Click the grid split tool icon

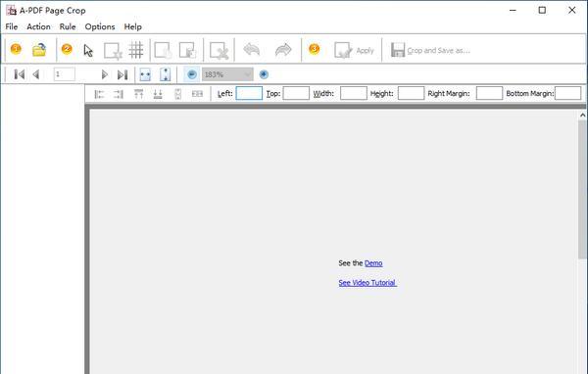click(x=136, y=50)
